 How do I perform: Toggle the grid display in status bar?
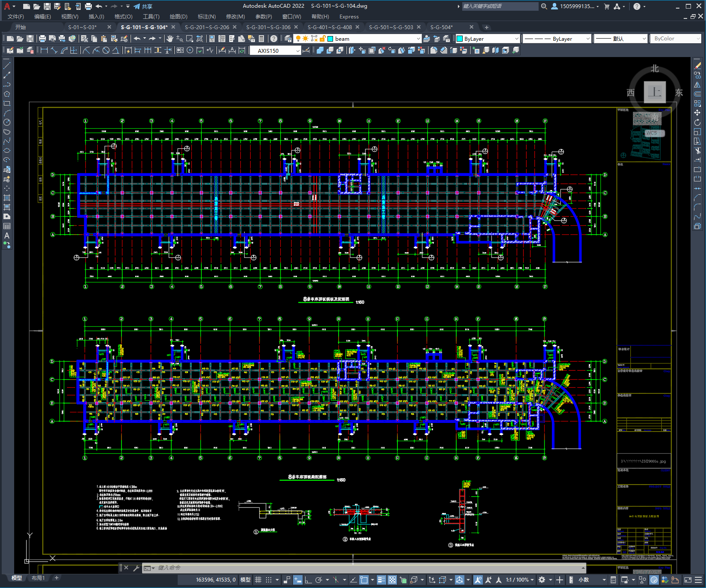(x=258, y=580)
